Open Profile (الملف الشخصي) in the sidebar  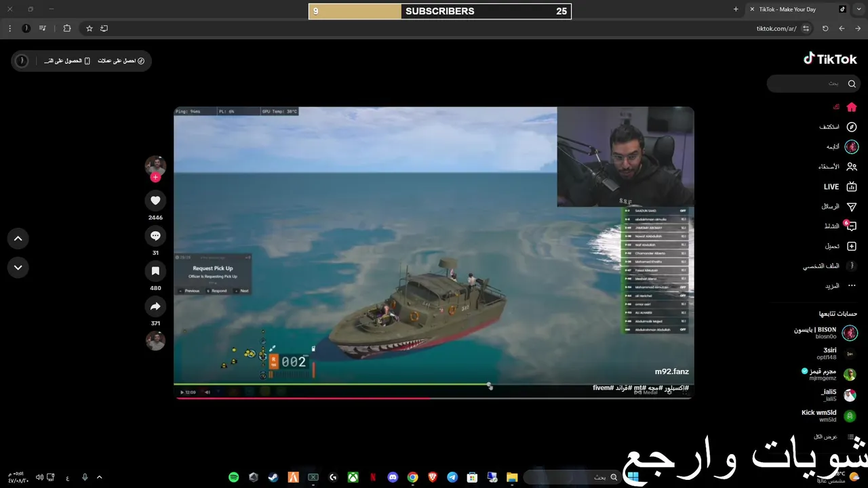[x=830, y=266]
